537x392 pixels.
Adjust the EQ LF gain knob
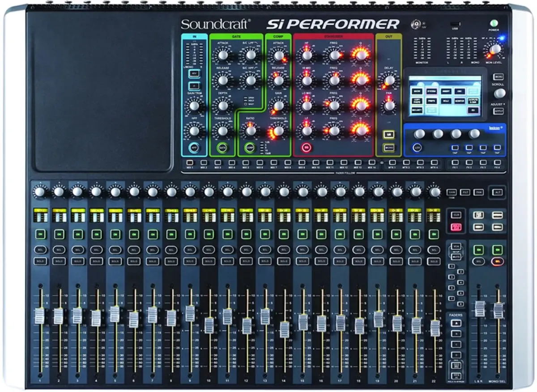[x=307, y=131]
